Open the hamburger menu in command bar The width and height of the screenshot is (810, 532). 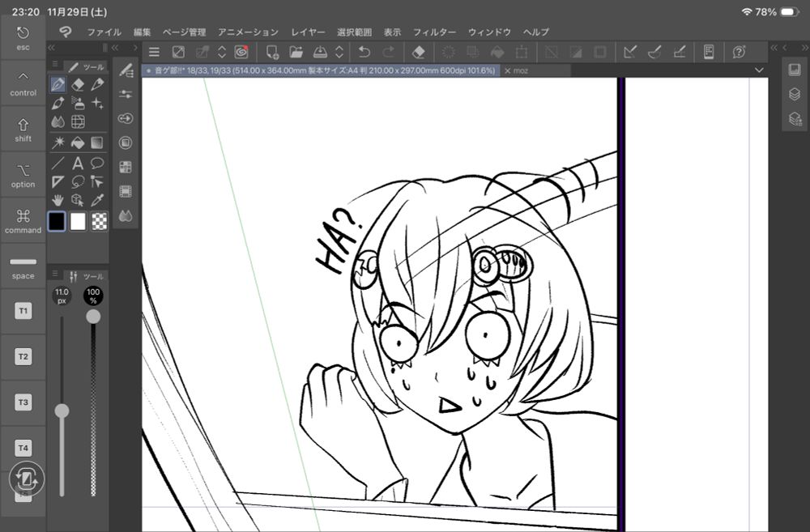154,52
